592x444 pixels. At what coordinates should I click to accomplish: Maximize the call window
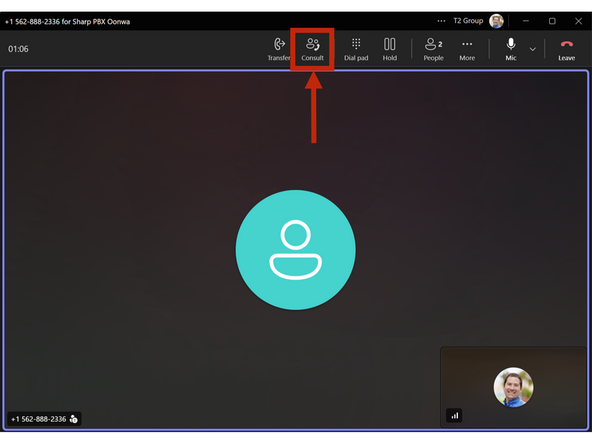(552, 21)
